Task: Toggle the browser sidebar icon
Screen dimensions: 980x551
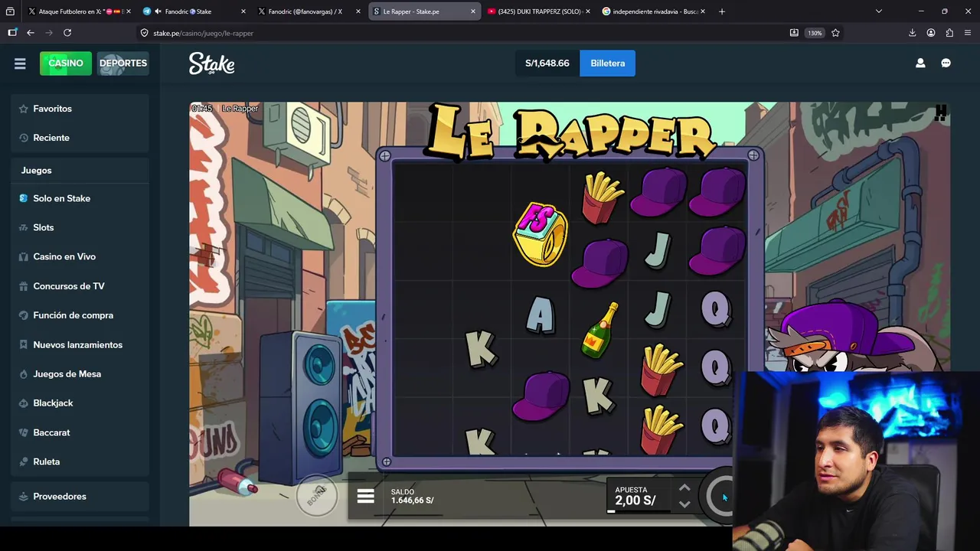Action: pos(12,33)
